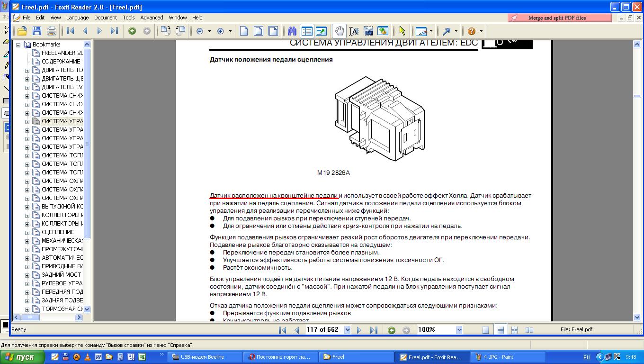644x364 pixels.
Task: Open the File menu
Action: point(27,18)
